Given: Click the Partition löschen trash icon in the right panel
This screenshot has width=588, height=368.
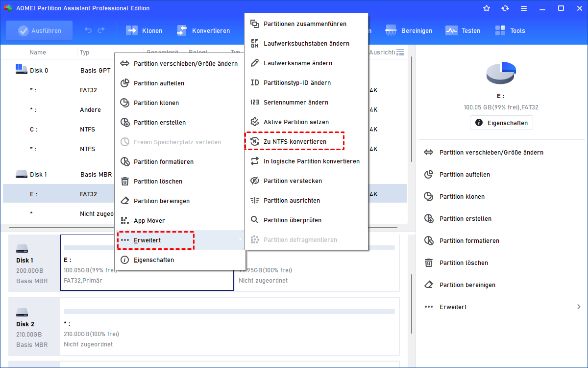Looking at the screenshot, I should click(x=429, y=263).
